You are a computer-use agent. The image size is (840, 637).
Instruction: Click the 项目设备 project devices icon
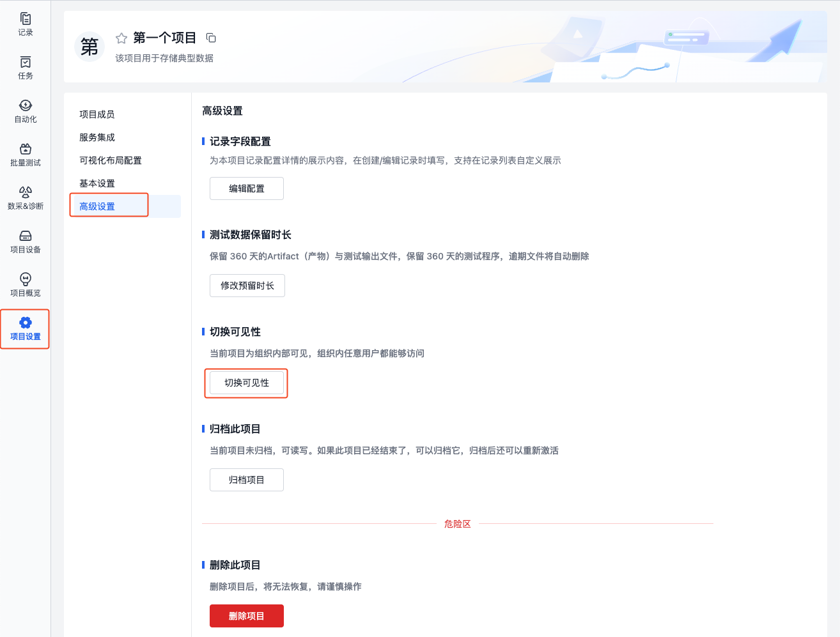tap(26, 241)
